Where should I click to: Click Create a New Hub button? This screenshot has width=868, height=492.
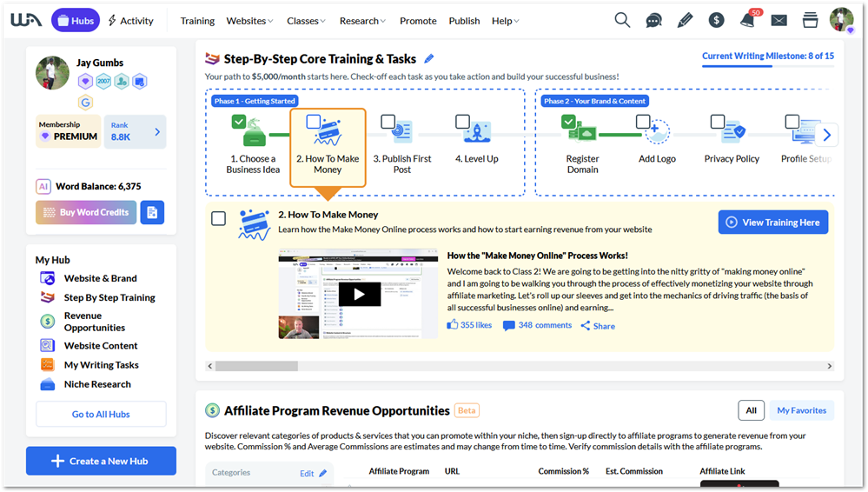(x=101, y=461)
